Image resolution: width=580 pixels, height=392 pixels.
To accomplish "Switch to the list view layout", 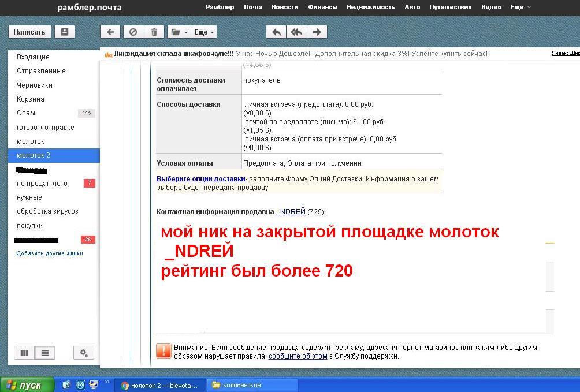I will (44, 353).
